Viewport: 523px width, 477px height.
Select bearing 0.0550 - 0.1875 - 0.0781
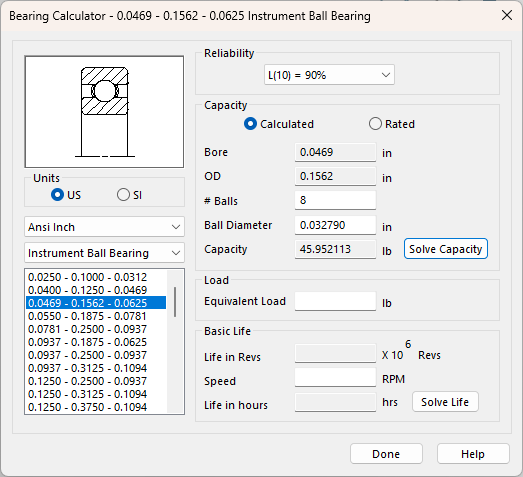point(96,316)
